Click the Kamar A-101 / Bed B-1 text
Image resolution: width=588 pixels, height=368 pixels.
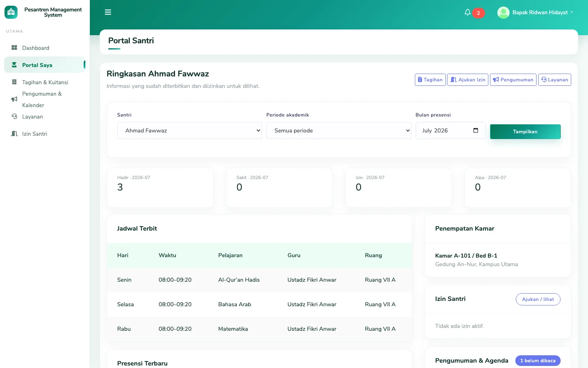pos(466,256)
